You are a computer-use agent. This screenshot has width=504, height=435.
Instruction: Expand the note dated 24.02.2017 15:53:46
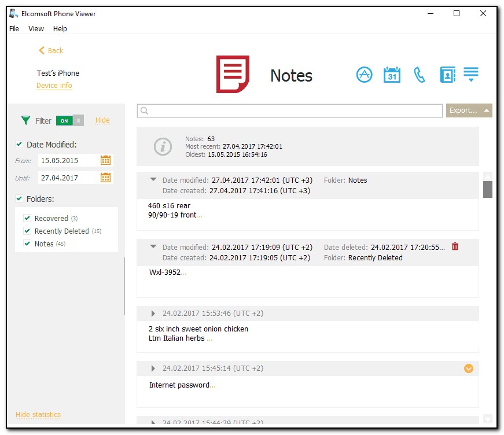tap(153, 314)
